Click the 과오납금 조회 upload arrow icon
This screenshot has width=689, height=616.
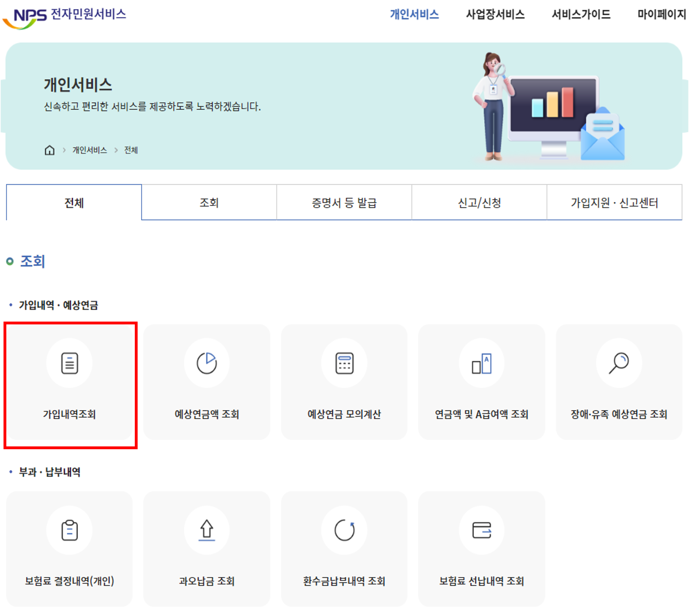point(207,530)
